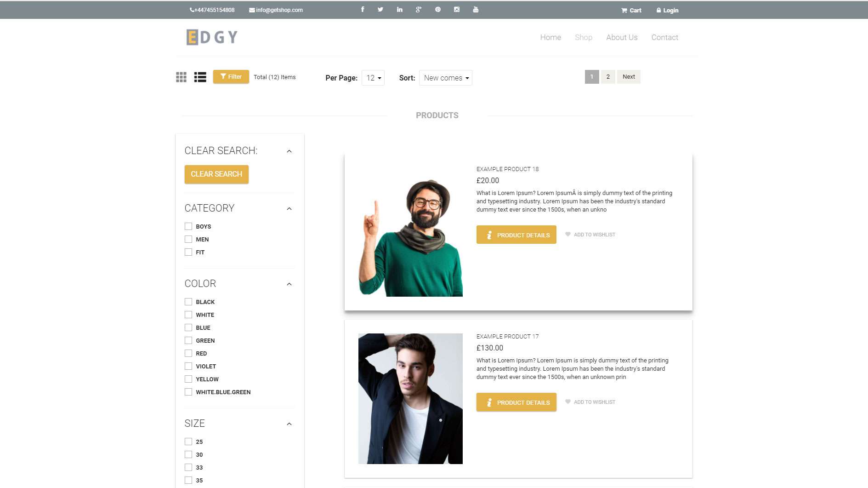Open the Instagram social link
Screen dimensions: 868x488
point(457,10)
